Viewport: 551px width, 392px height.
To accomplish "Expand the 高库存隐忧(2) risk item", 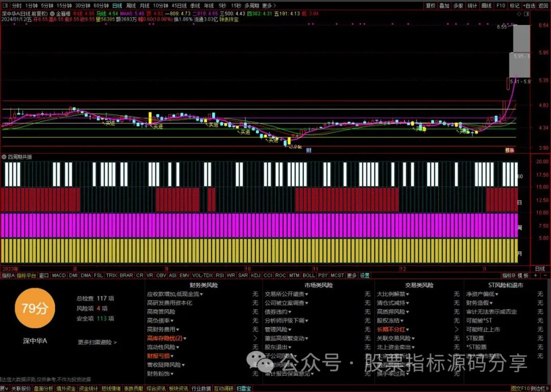I will tap(166, 338).
